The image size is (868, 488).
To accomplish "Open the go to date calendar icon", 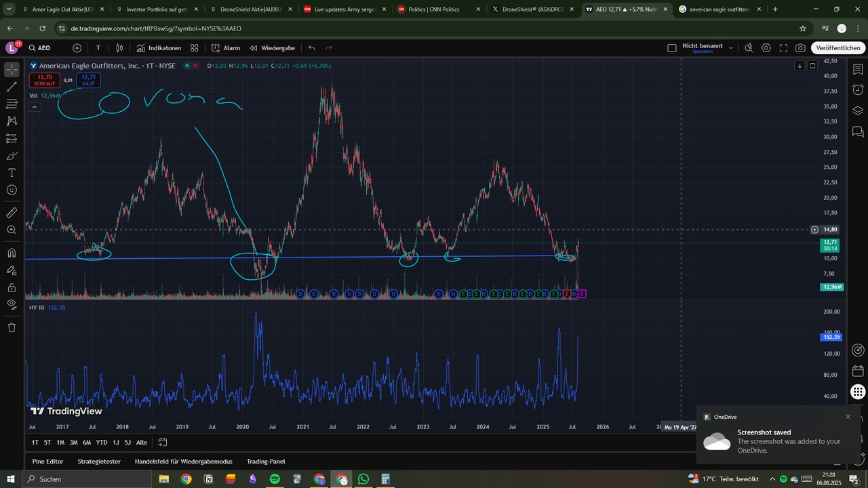I will tap(163, 443).
